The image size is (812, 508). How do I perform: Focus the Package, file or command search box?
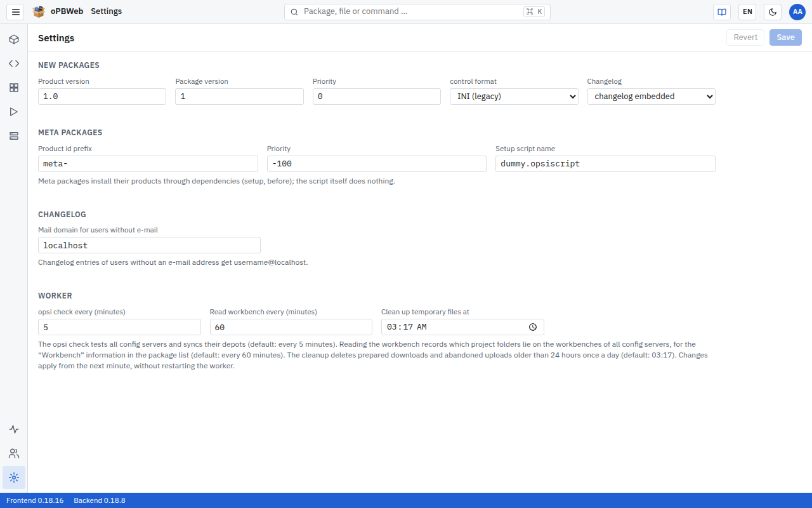pyautogui.click(x=417, y=12)
